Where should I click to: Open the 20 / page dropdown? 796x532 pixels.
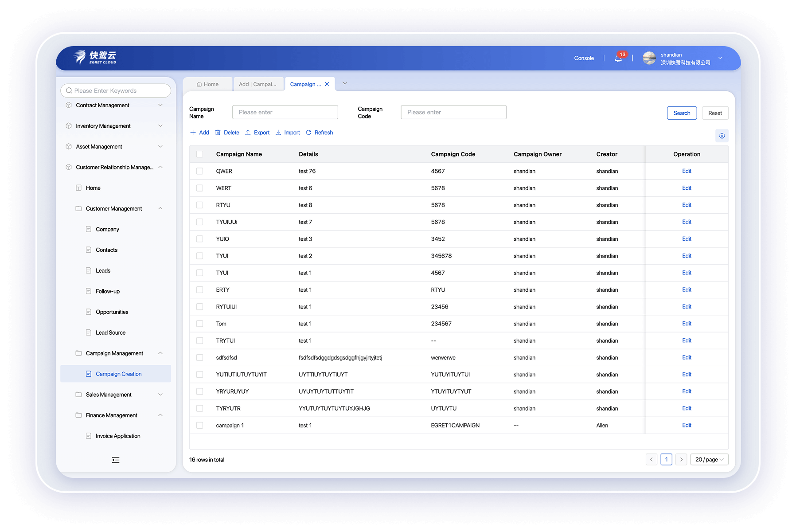(709, 459)
